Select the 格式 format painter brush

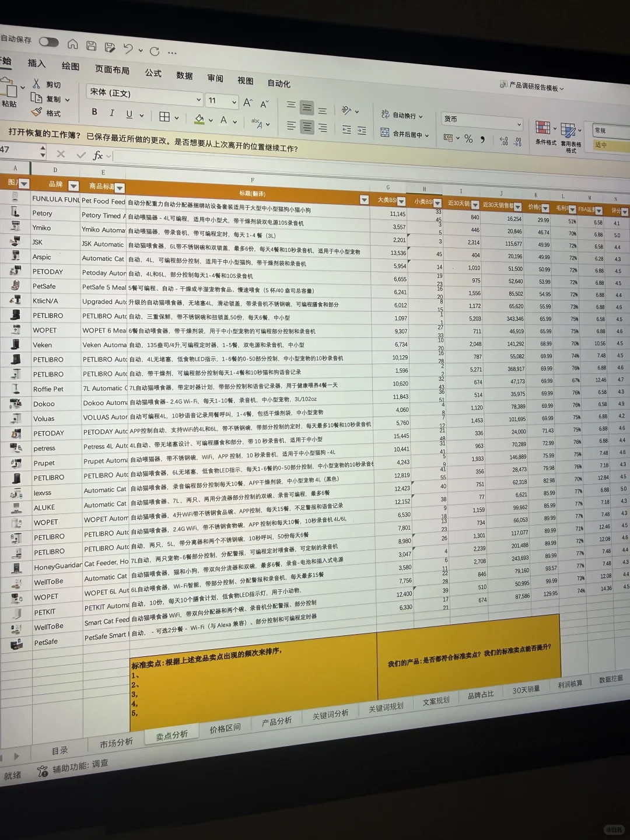tap(37, 111)
